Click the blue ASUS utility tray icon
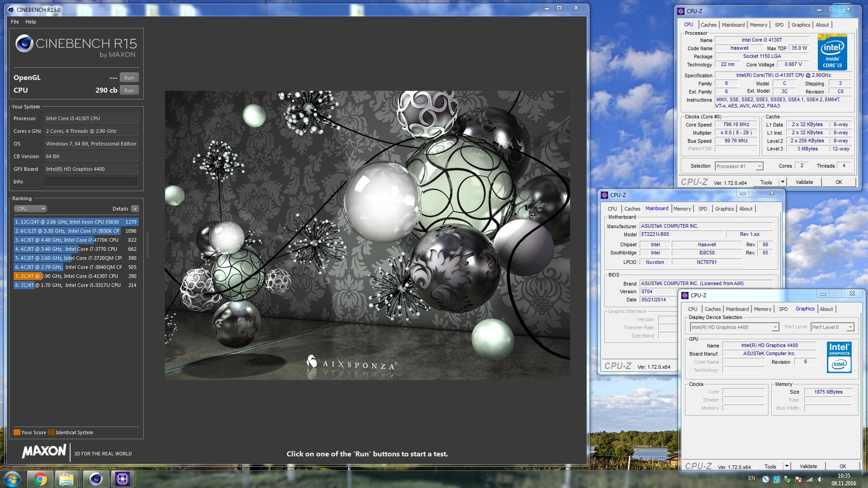Viewport: 868px width, 488px height. [777, 479]
